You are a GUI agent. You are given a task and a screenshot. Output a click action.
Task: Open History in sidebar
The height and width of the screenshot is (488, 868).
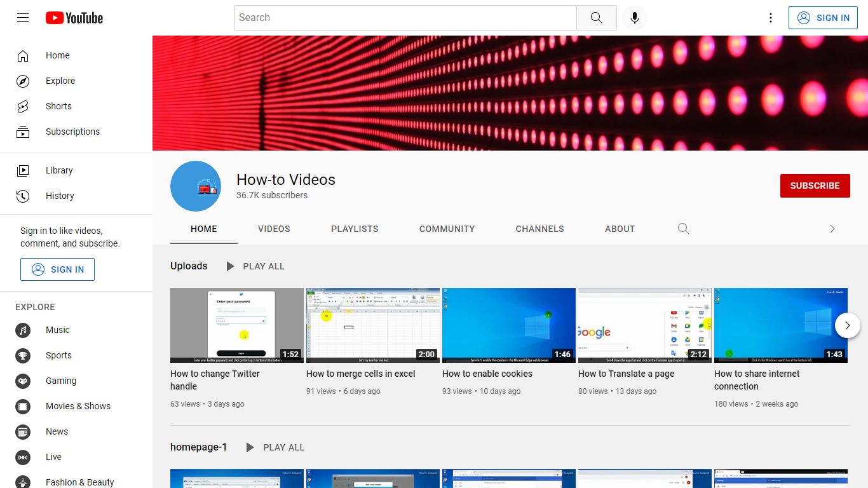click(x=76, y=196)
